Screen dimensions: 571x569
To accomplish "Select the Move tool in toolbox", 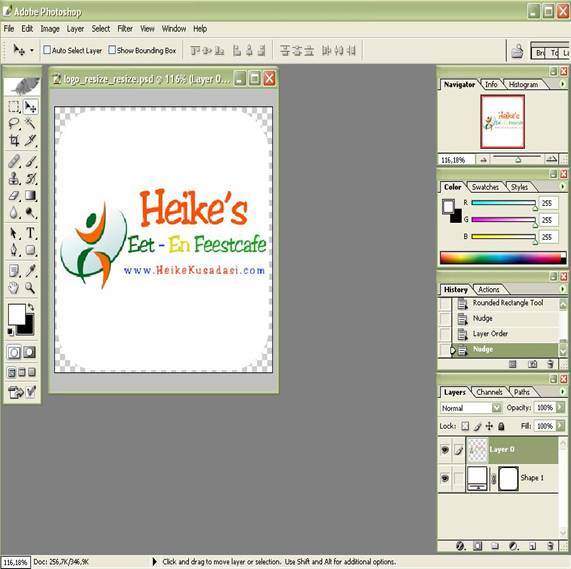I will 31,107.
